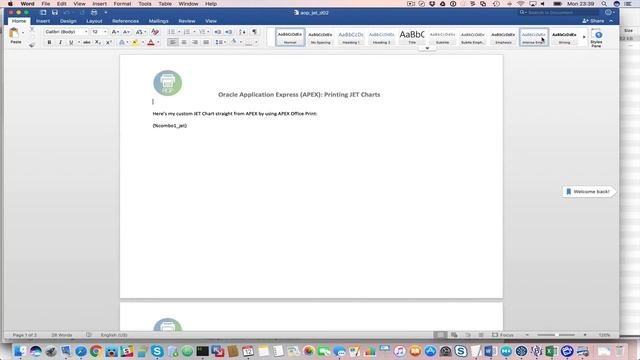Image resolution: width=640 pixels, height=360 pixels.
Task: Save the document with the toolbar icon
Action: (x=55, y=13)
